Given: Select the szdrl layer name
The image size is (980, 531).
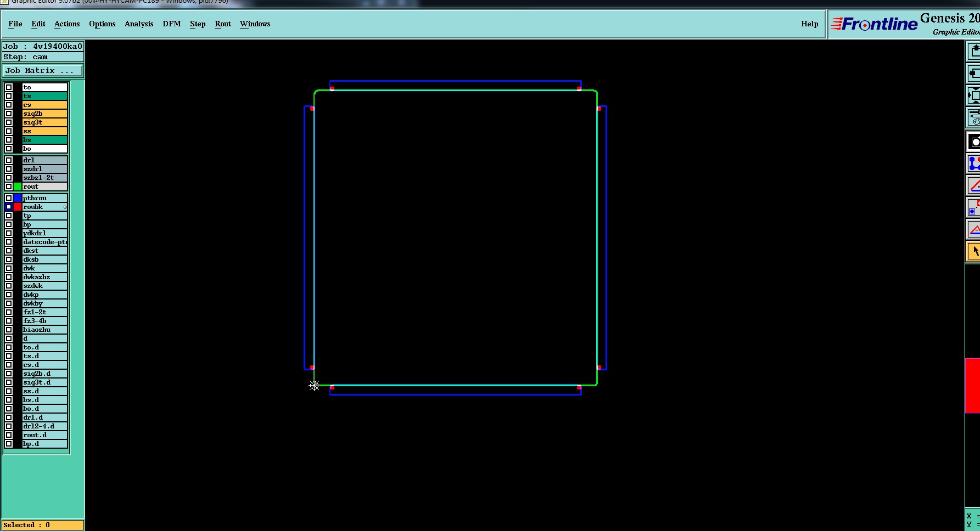Looking at the screenshot, I should (45, 169).
